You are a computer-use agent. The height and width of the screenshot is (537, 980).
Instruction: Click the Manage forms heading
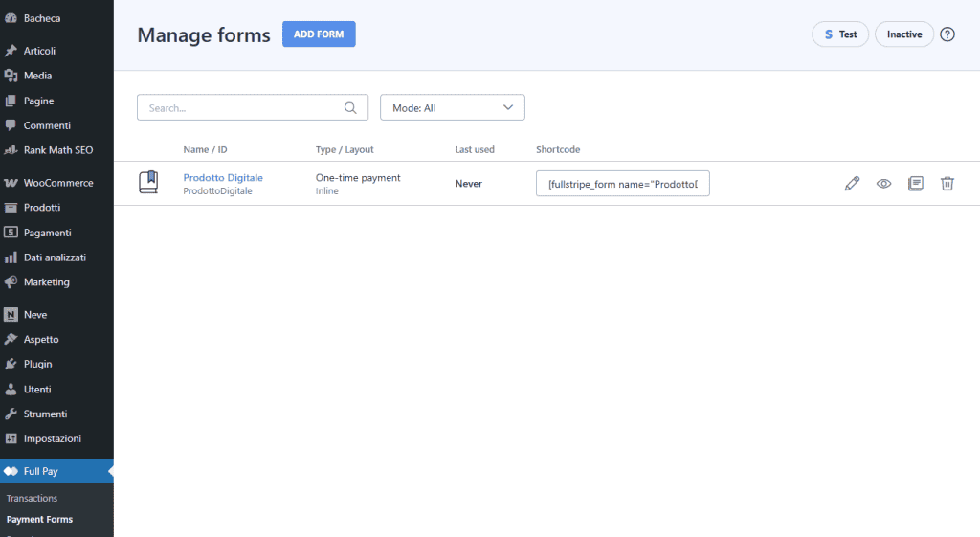coord(204,35)
